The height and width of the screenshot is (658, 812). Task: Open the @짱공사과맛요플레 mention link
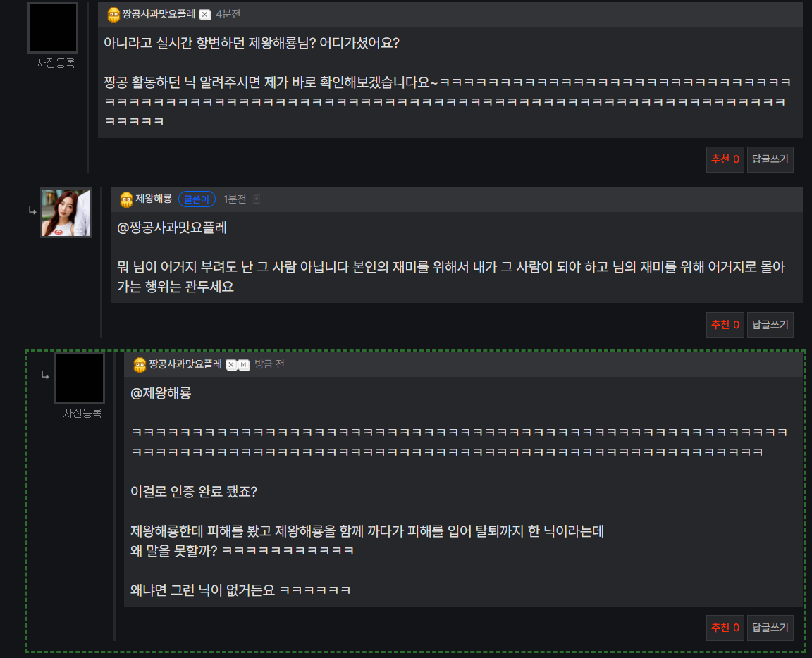point(172,228)
